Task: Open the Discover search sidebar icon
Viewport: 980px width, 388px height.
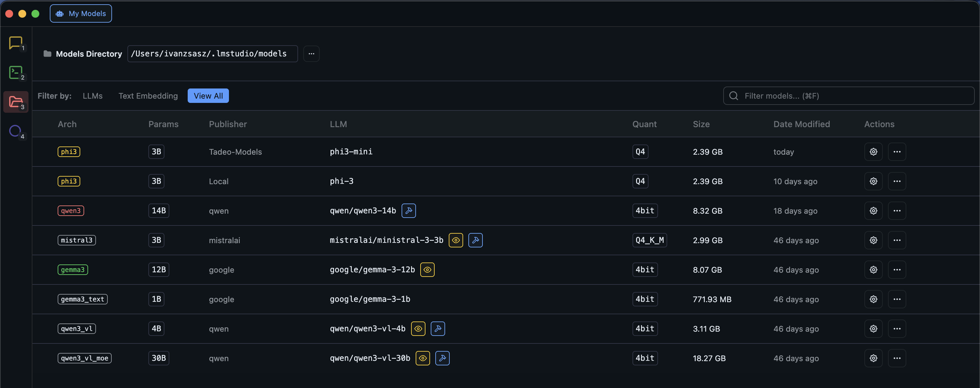Action: pos(16,131)
